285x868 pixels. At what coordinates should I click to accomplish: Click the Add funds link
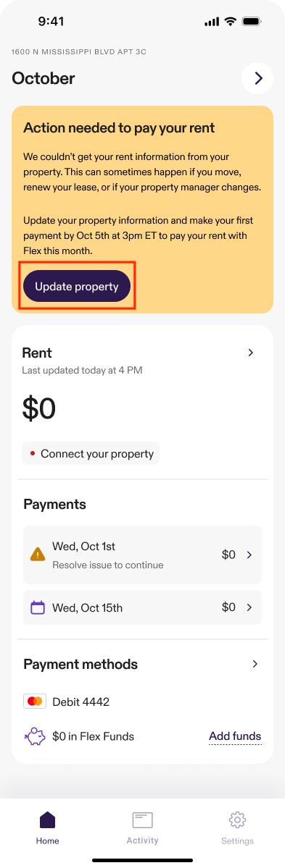click(235, 736)
